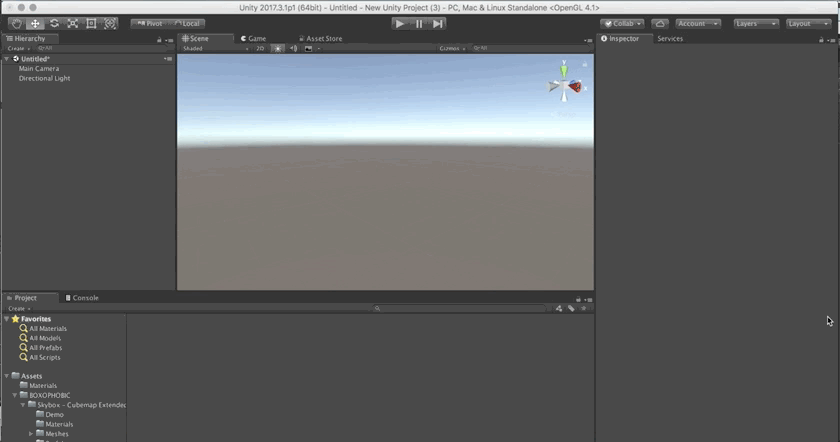Toggle Pivot/Center handle position
Image resolution: width=840 pixels, height=442 pixels.
click(x=149, y=24)
